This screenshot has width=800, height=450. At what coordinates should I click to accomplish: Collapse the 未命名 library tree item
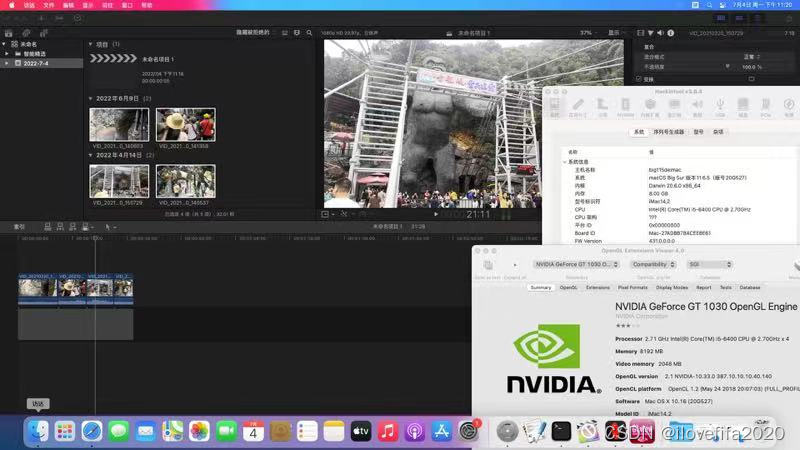4,44
